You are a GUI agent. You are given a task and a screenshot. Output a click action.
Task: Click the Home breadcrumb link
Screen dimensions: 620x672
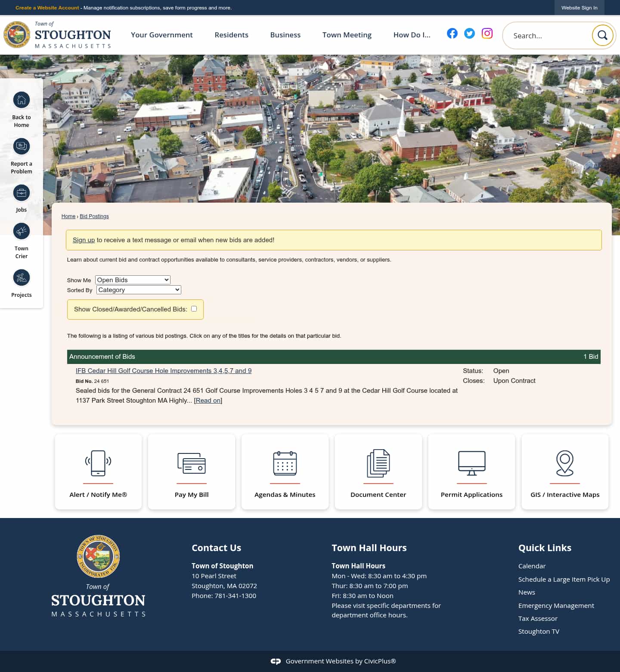68,216
